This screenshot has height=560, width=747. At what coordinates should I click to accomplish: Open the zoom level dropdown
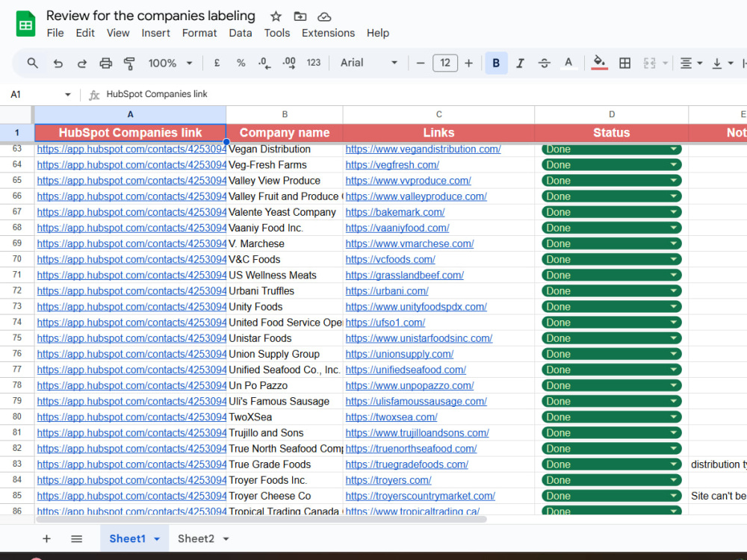[170, 63]
